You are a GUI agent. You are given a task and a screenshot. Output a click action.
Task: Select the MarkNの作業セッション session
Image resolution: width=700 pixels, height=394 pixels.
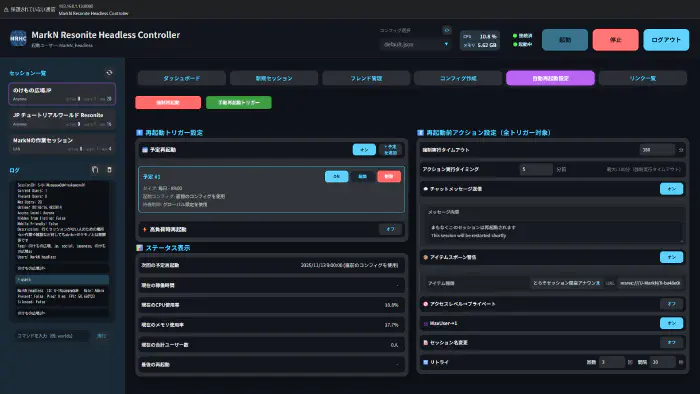62,144
